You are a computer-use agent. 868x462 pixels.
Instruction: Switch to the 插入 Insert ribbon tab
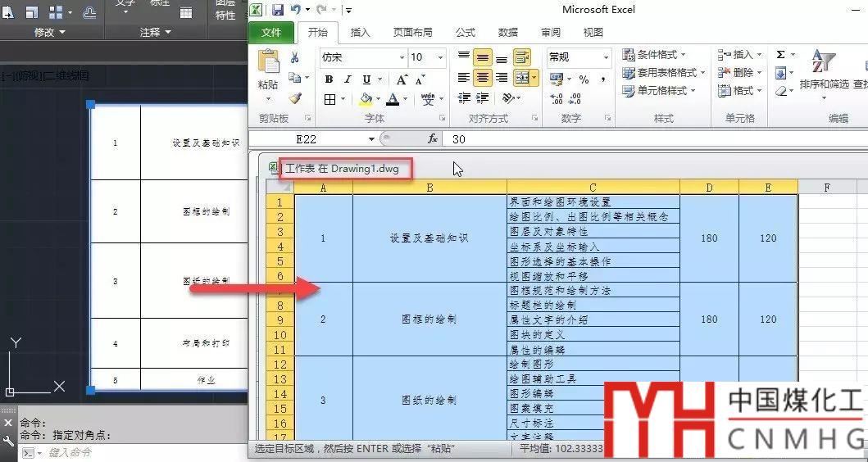[x=360, y=33]
